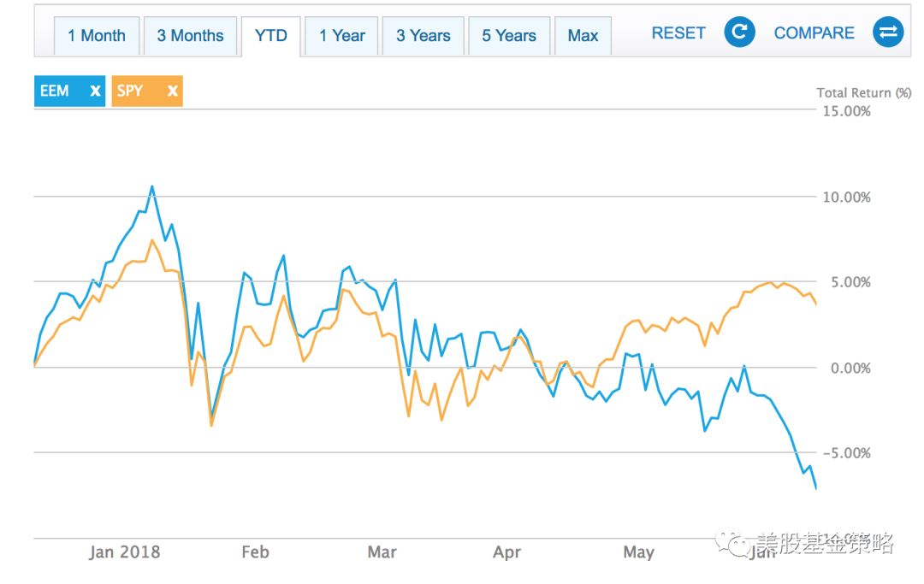924x584 pixels.
Task: Click the blue EEM ticker chip
Action: [x=69, y=91]
